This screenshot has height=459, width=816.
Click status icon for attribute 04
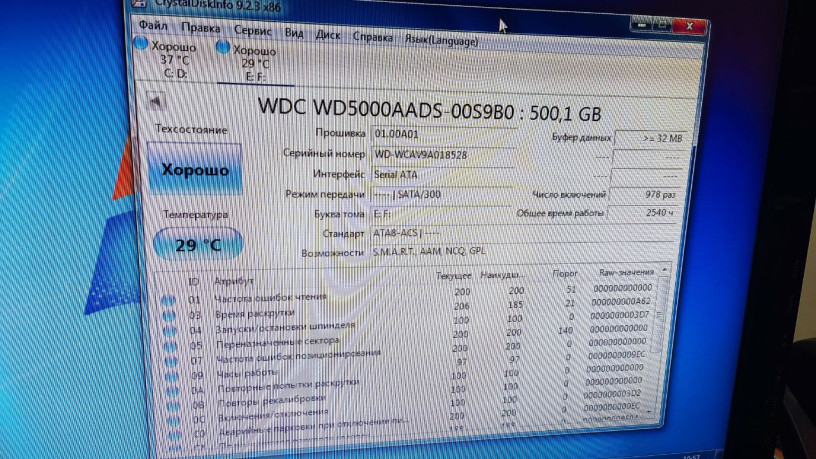pyautogui.click(x=170, y=330)
